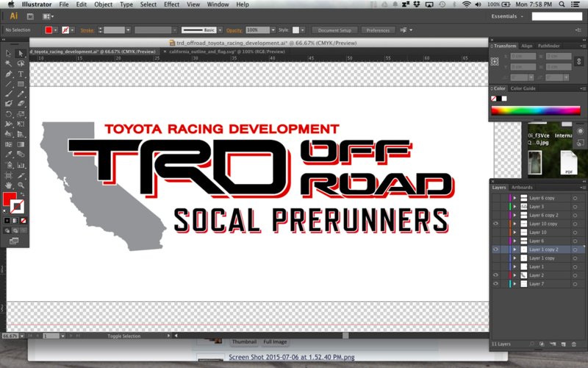Select the Pen tool
Viewport: 588px width, 368px height.
click(x=8, y=74)
